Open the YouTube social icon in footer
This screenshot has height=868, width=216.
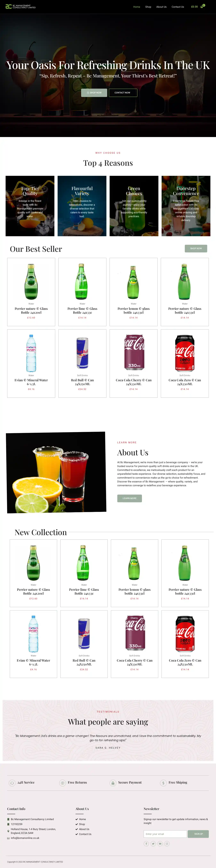[160, 843]
